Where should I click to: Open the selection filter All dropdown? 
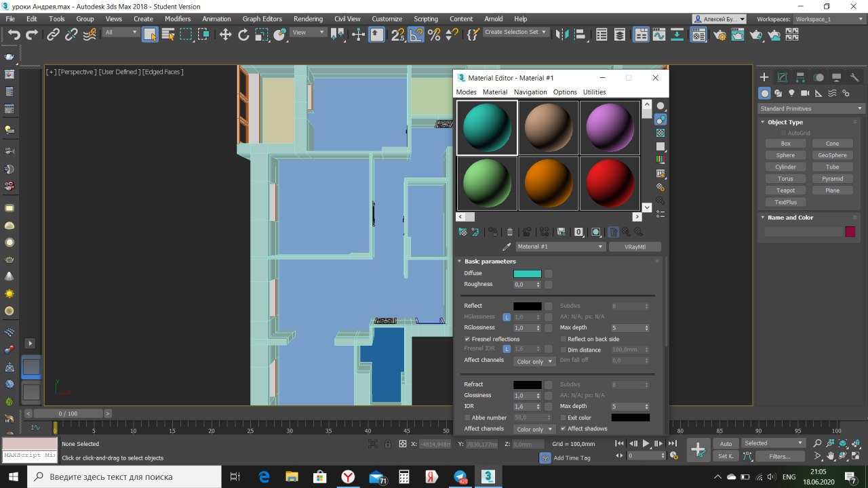[121, 32]
